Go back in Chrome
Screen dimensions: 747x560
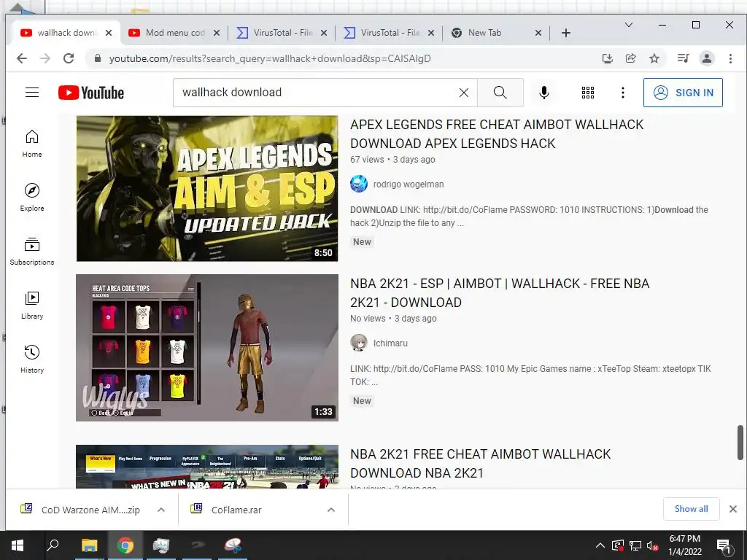[22, 58]
